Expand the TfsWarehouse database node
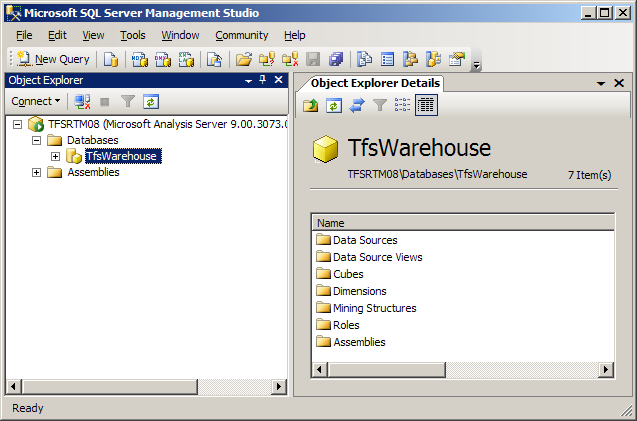This screenshot has height=421, width=637. (56, 156)
